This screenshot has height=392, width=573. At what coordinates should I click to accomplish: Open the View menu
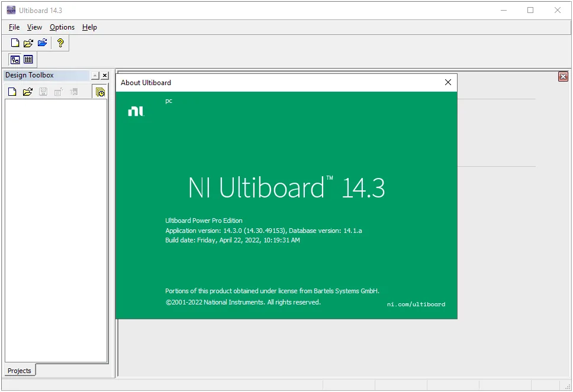tap(34, 27)
